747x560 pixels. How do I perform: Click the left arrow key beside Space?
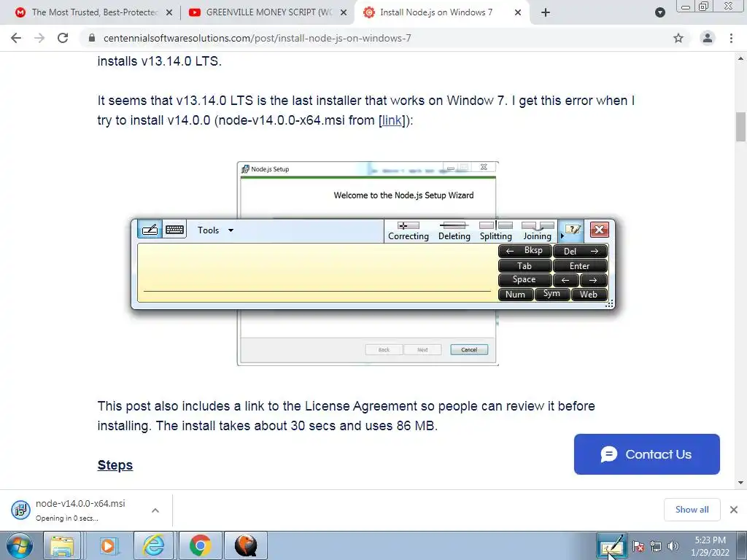tap(566, 280)
